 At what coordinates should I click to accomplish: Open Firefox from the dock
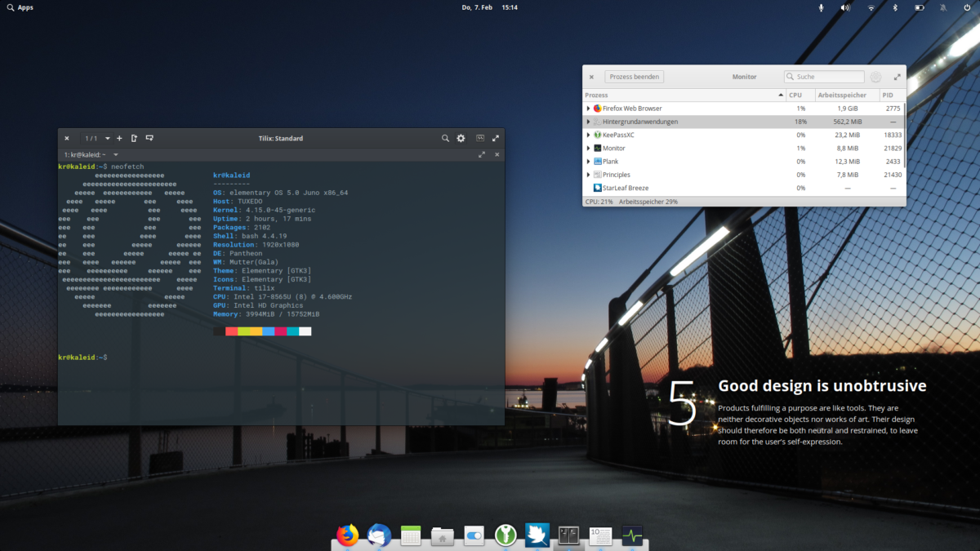[x=347, y=535]
